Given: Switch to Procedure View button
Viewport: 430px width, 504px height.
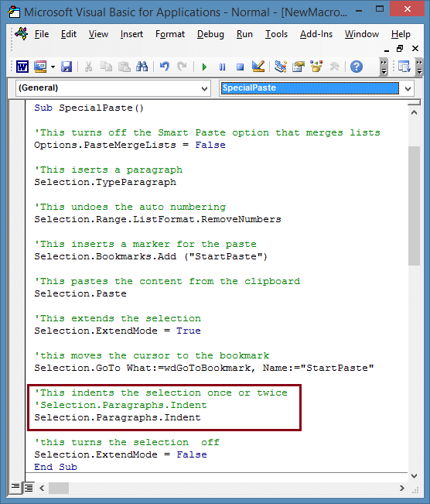Looking at the screenshot, I should (15, 488).
